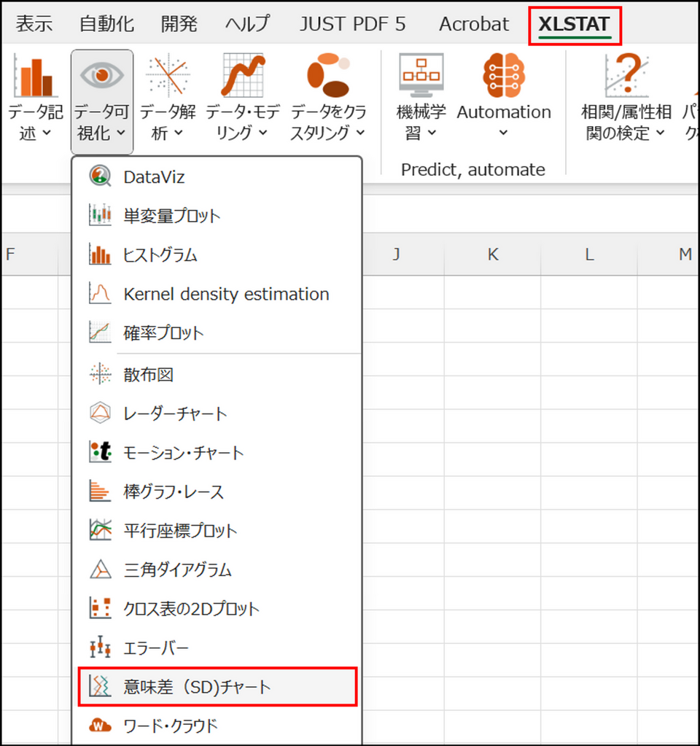Click the 平行座標プロット lines icon
Viewport: 700px width, 746px height.
(x=100, y=530)
